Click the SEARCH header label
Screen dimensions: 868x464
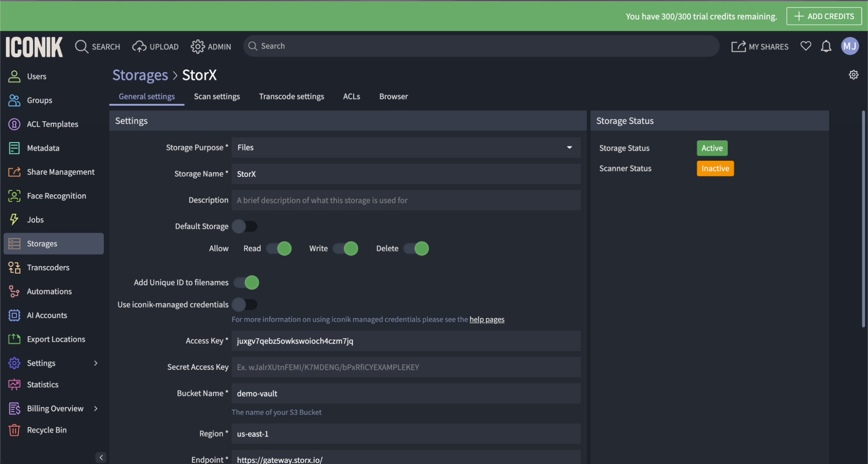click(106, 46)
